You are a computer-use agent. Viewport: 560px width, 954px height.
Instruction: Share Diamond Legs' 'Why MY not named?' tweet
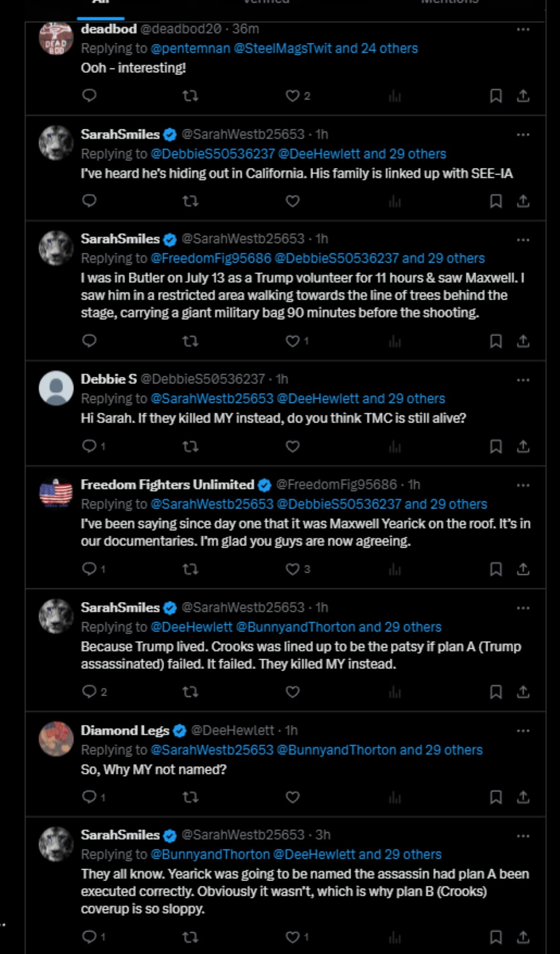523,797
